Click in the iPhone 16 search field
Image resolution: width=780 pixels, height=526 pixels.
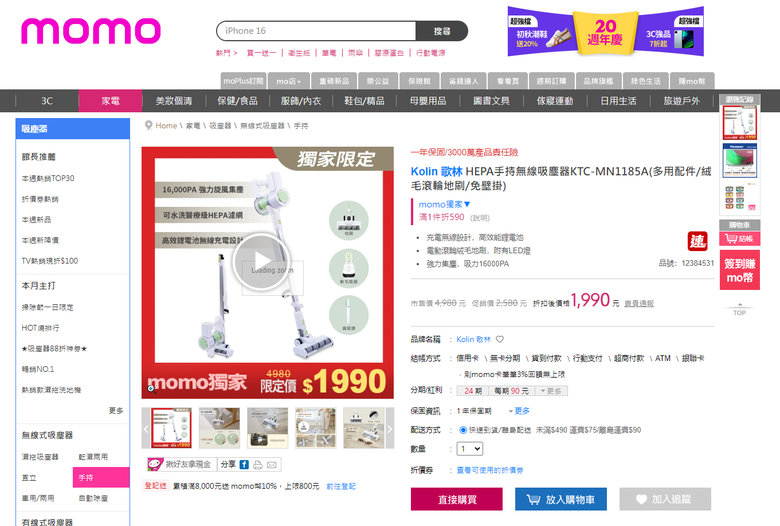click(x=316, y=31)
